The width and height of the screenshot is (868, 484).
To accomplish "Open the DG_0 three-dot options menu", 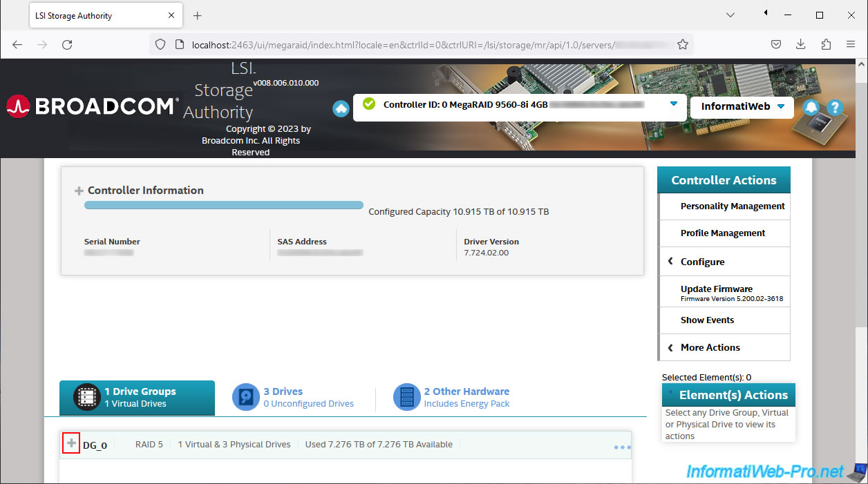I will (622, 447).
